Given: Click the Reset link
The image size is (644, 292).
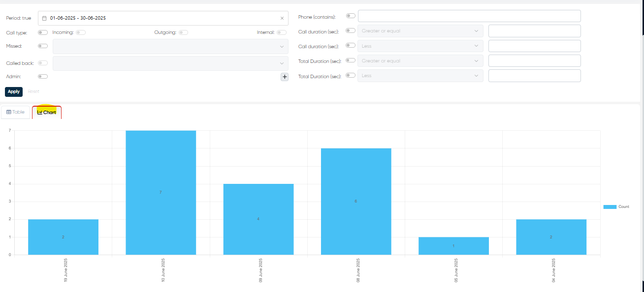Looking at the screenshot, I should click(33, 91).
